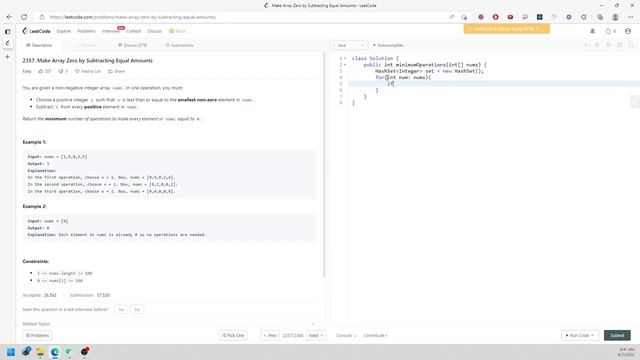Open the Contest navigation item
This screenshot has width=640, height=360.
(x=133, y=31)
